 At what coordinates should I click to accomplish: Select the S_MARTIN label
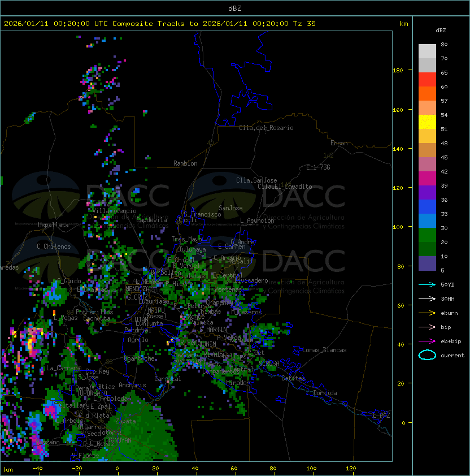214,330
